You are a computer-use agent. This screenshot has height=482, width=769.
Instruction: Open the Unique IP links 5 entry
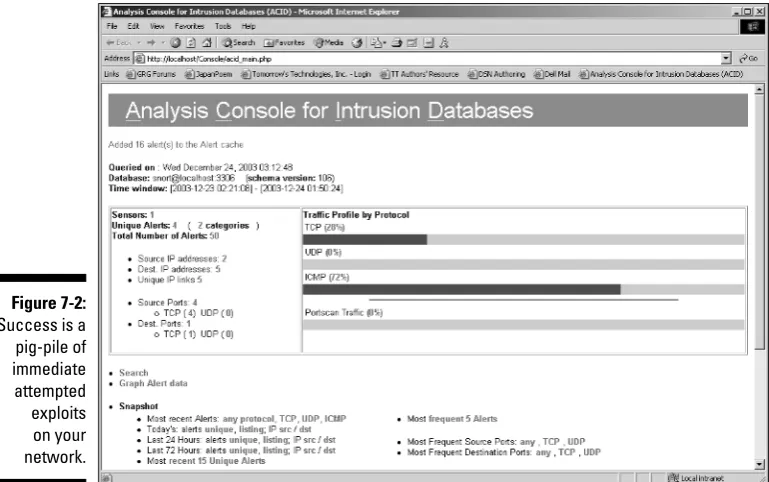[x=170, y=279]
